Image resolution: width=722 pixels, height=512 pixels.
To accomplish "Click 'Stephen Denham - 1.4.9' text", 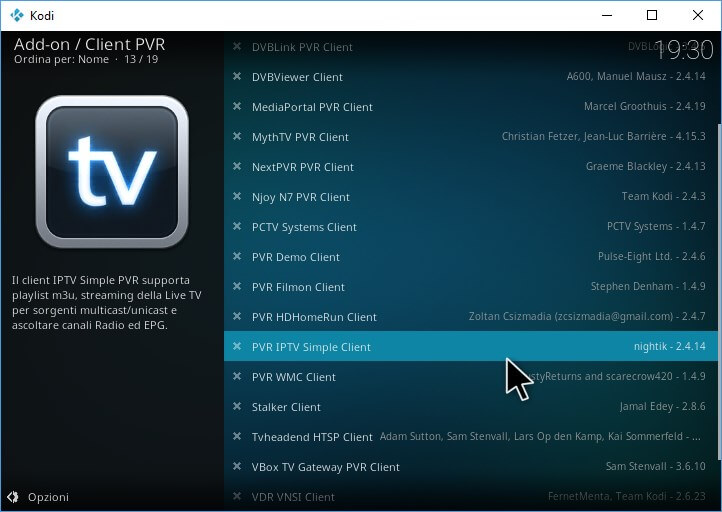I will [x=648, y=286].
